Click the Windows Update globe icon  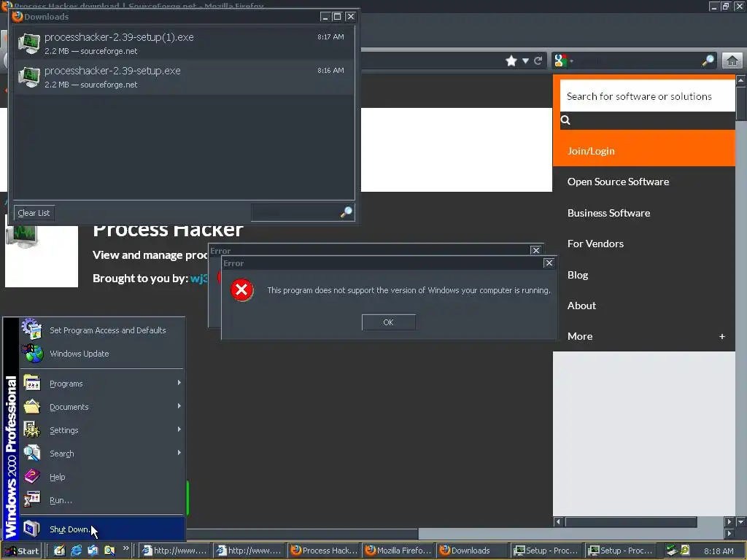32,354
